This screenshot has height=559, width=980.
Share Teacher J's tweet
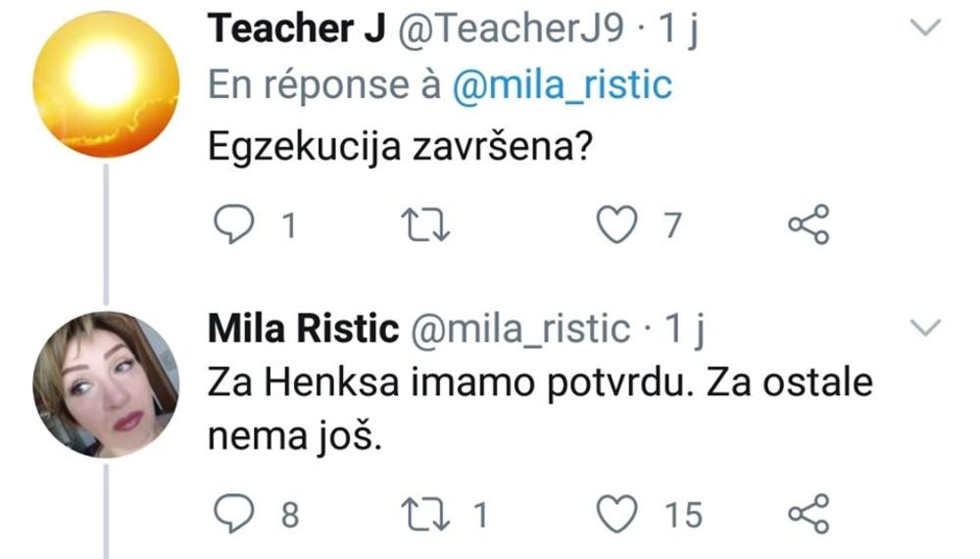coord(808,227)
